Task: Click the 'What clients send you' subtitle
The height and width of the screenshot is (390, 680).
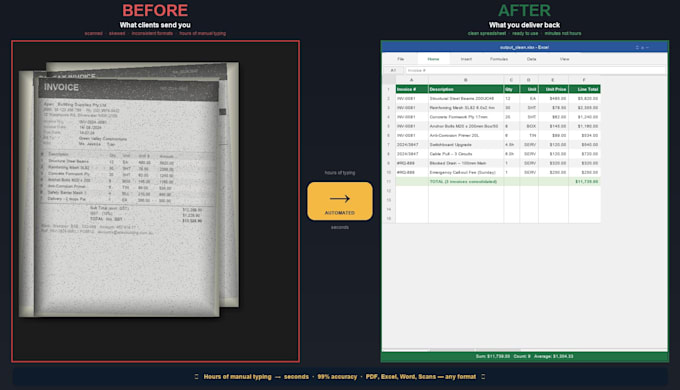Action: 155,25
